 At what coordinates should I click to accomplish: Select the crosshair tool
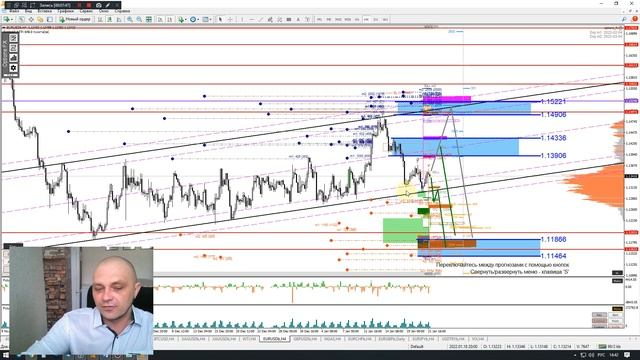230,19
